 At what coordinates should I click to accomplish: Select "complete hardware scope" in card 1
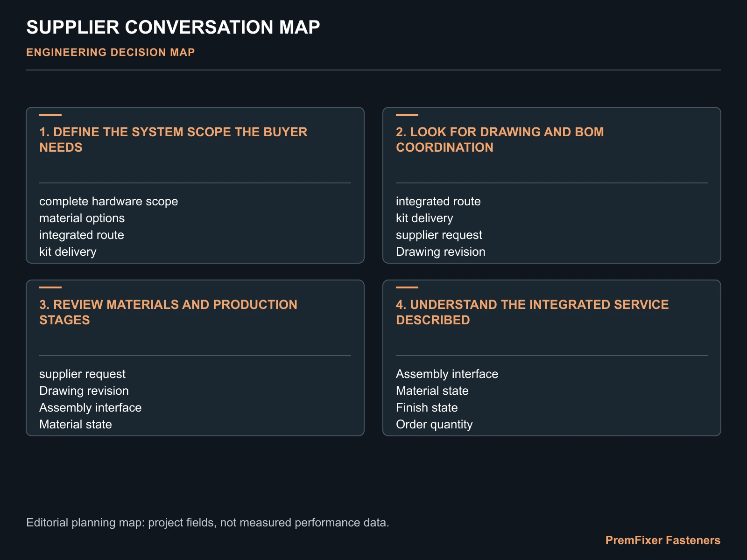[x=109, y=202]
